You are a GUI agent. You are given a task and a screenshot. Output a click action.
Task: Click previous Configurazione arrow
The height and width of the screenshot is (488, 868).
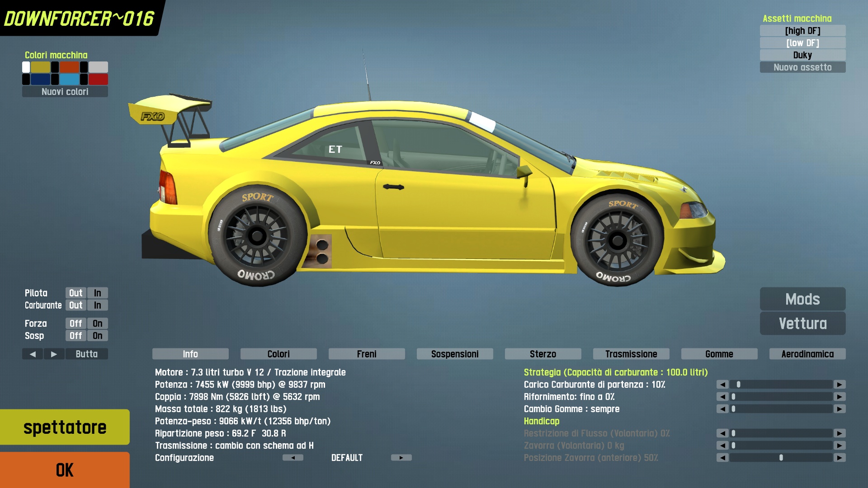(x=293, y=458)
